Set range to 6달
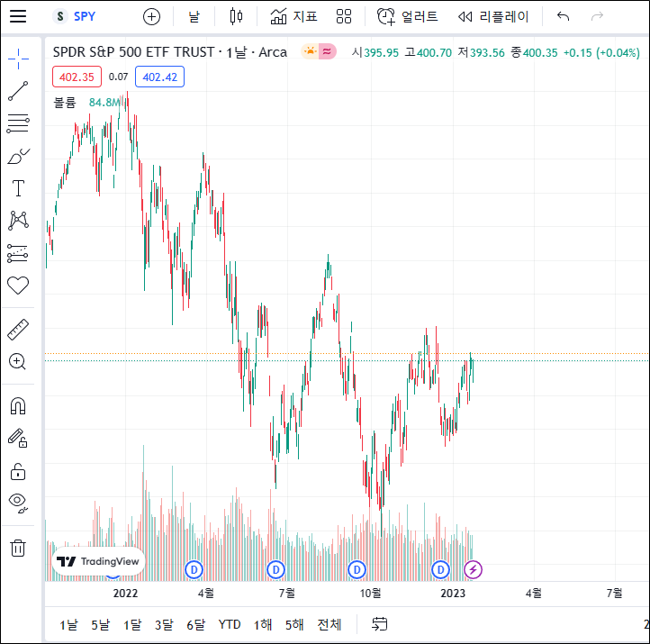This screenshot has width=650, height=644. tap(195, 624)
